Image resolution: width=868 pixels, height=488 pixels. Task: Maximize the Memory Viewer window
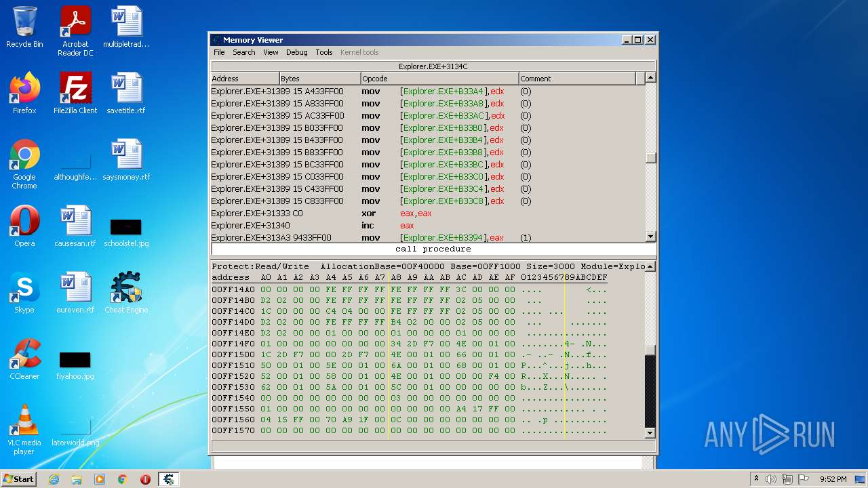coord(638,40)
